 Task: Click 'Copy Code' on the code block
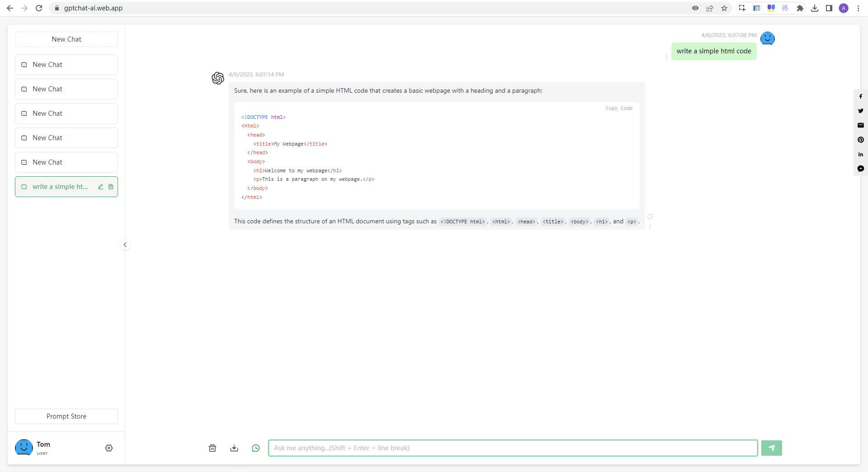[619, 108]
